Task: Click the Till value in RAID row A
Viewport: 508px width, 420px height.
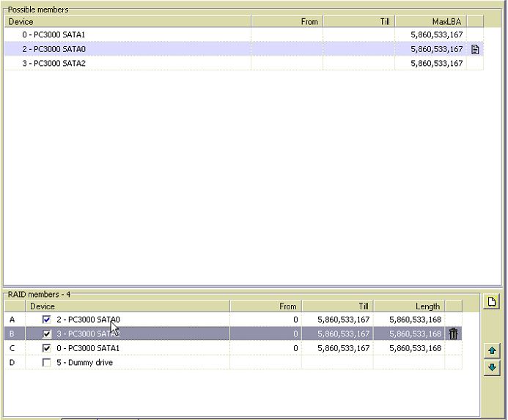Action: [x=343, y=320]
